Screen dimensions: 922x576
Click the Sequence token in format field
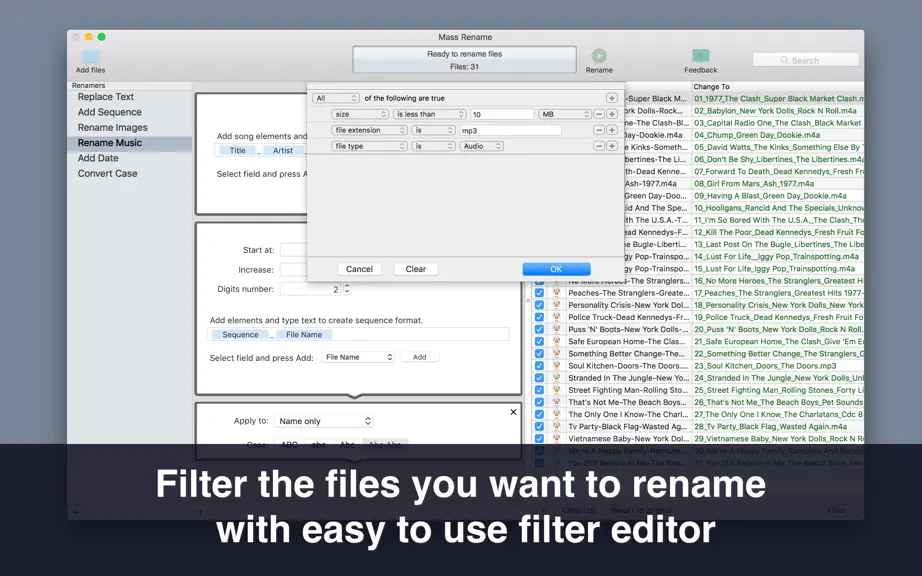point(240,334)
